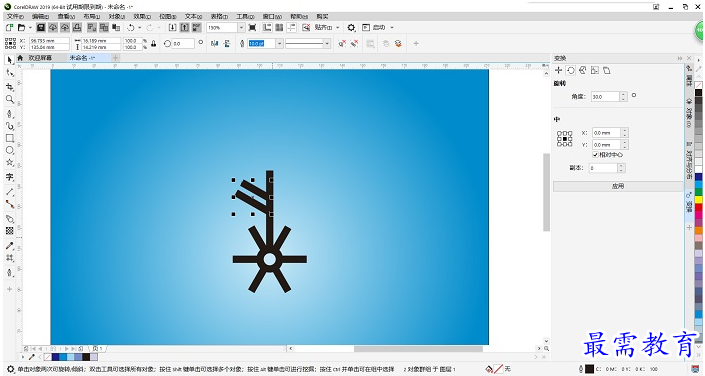The height and width of the screenshot is (376, 705).
Task: Open the outline width dropdown
Action: tap(279, 44)
